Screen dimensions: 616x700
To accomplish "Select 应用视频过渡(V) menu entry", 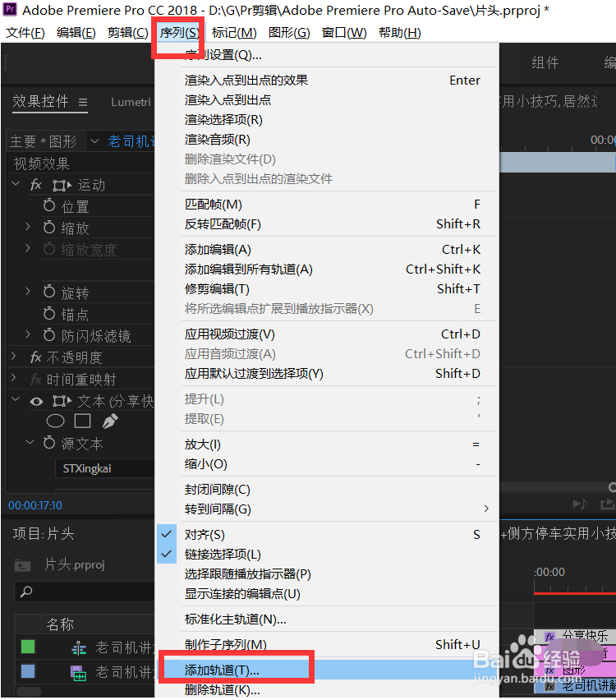I will [x=326, y=334].
